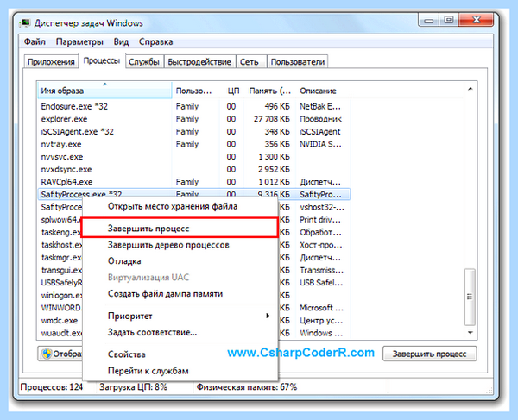This screenshot has width=518, height=420.
Task: Click the shield icon on Отобра... button
Action: click(x=47, y=354)
